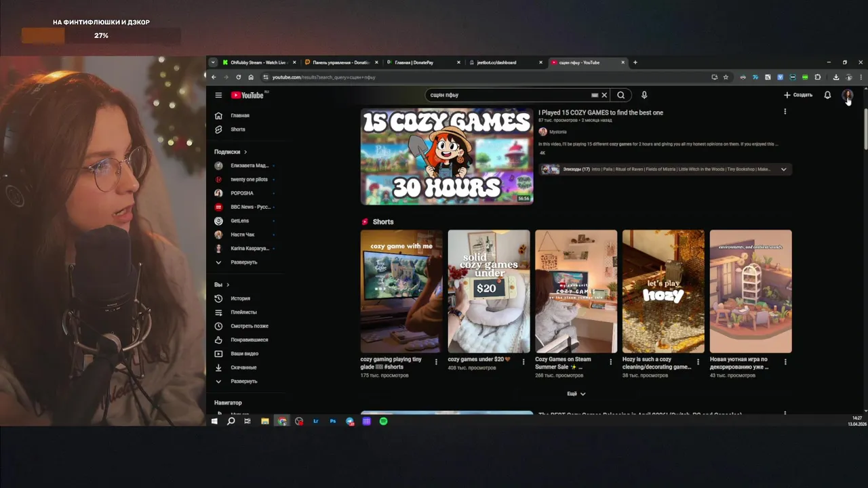Open the YouTube hamburger guide menu
The height and width of the screenshot is (488, 868).
click(218, 95)
